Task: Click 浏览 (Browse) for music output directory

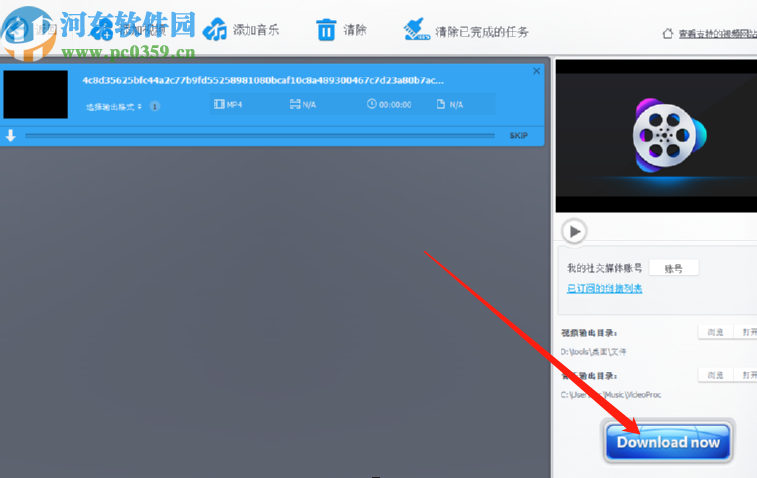Action: [715, 375]
